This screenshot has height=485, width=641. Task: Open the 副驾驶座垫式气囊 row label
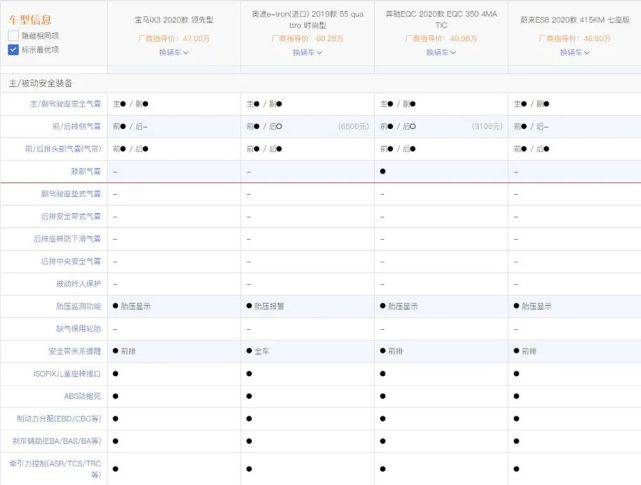pyautogui.click(x=71, y=194)
